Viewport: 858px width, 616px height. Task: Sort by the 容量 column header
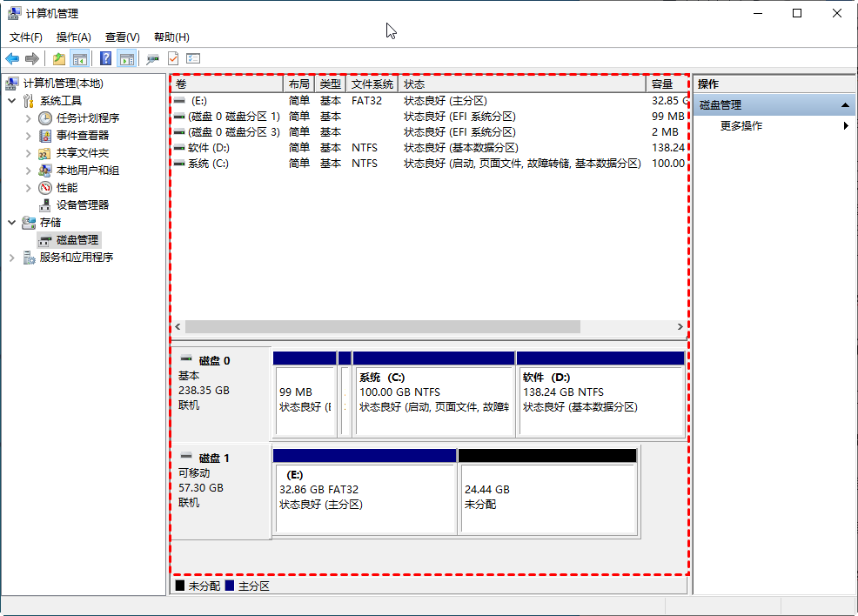pos(667,84)
